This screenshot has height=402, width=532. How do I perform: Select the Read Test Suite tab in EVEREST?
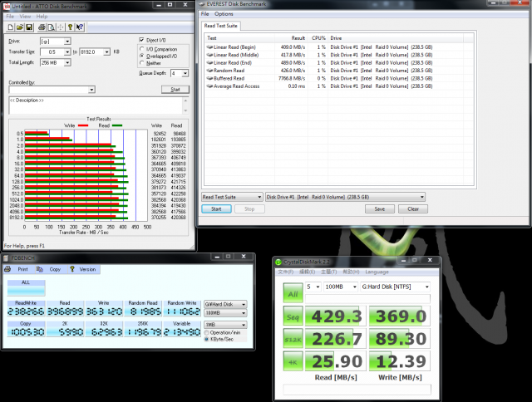pos(221,26)
